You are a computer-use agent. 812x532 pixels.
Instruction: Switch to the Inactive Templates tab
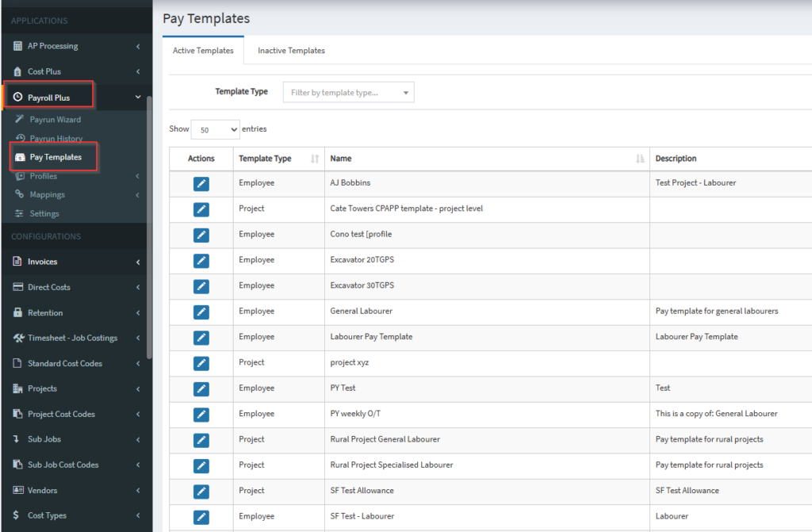tap(291, 51)
